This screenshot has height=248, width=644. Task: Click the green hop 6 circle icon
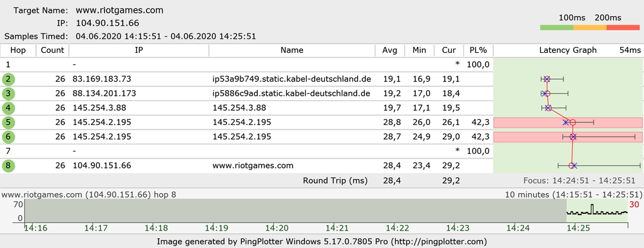click(8, 137)
